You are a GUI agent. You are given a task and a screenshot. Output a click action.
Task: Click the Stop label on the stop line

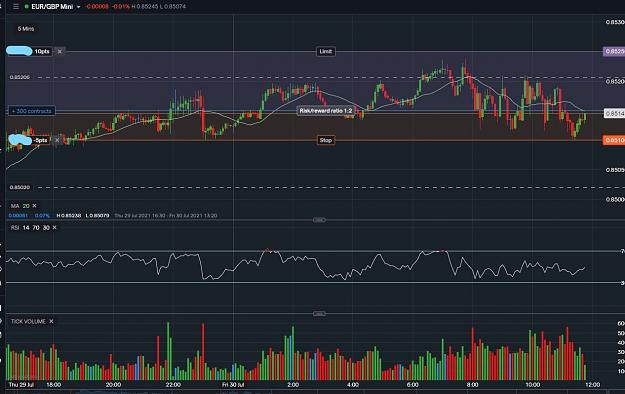pos(326,140)
